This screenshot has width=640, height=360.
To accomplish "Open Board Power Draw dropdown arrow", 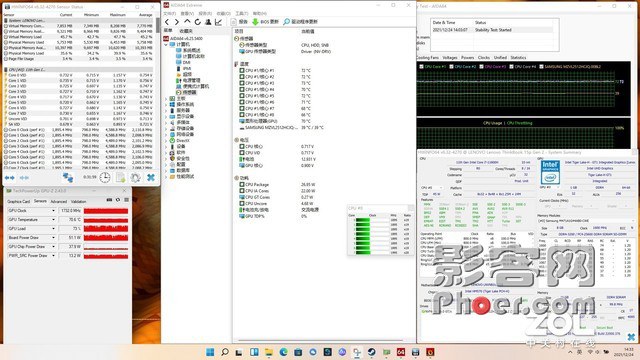I will point(53,238).
